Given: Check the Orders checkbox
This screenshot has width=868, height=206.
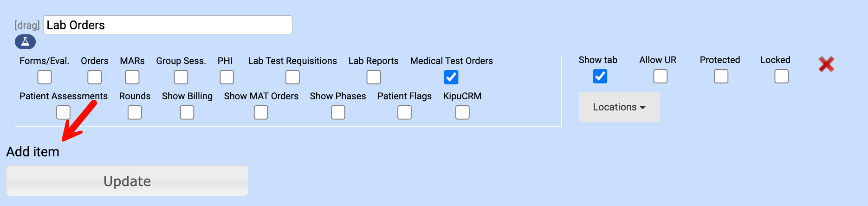Looking at the screenshot, I should pos(94,77).
